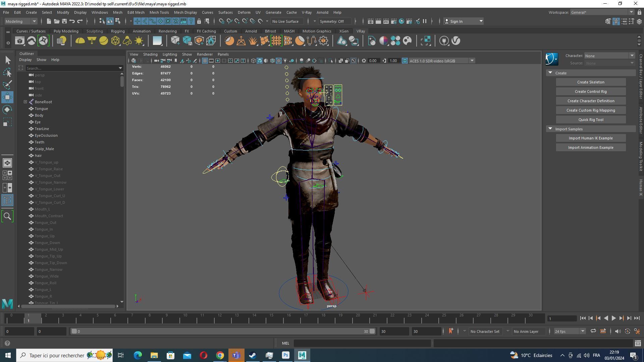
Task: Switch to the Animation shelf tab
Action: (x=142, y=31)
